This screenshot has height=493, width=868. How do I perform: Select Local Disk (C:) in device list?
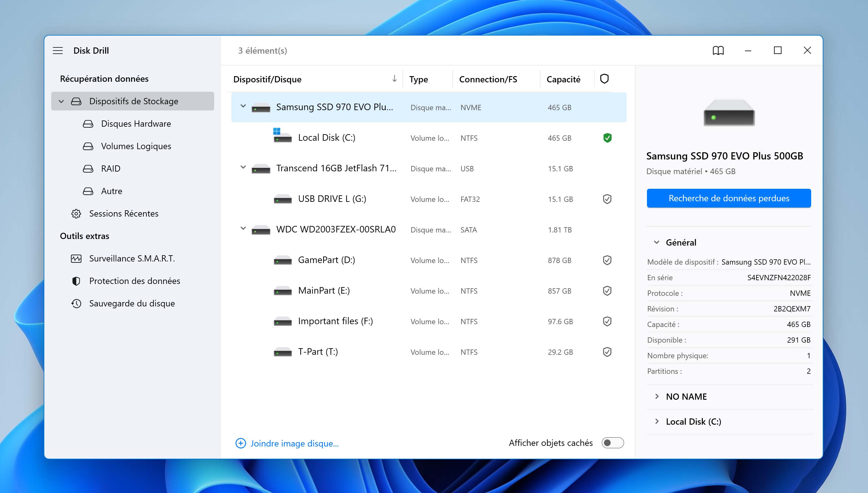point(429,138)
